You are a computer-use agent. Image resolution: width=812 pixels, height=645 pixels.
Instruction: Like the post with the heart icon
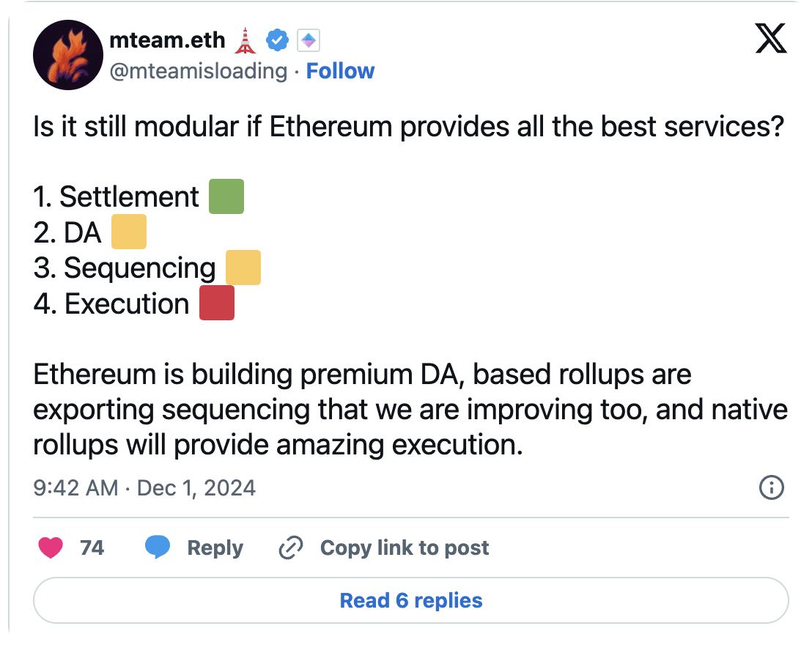point(51,548)
